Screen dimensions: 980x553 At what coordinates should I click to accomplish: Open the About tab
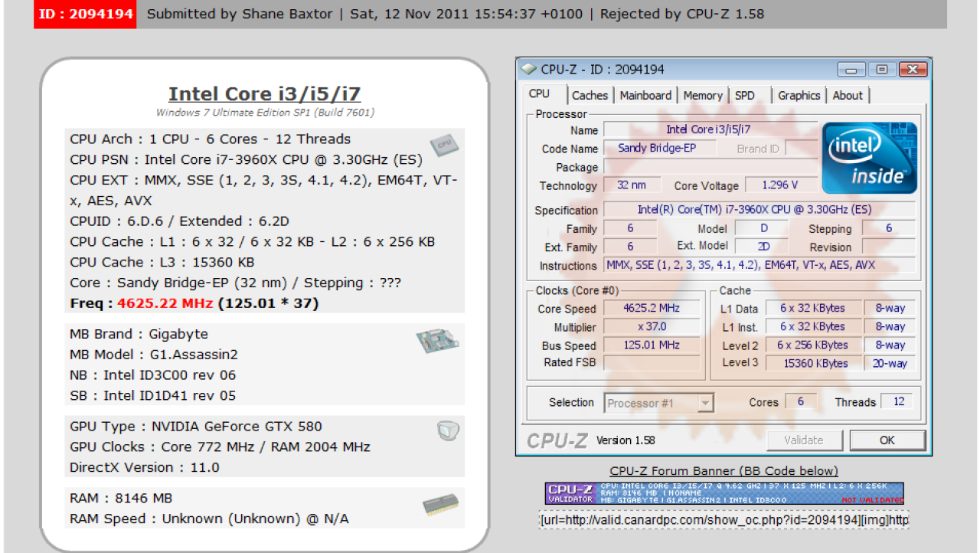click(848, 96)
